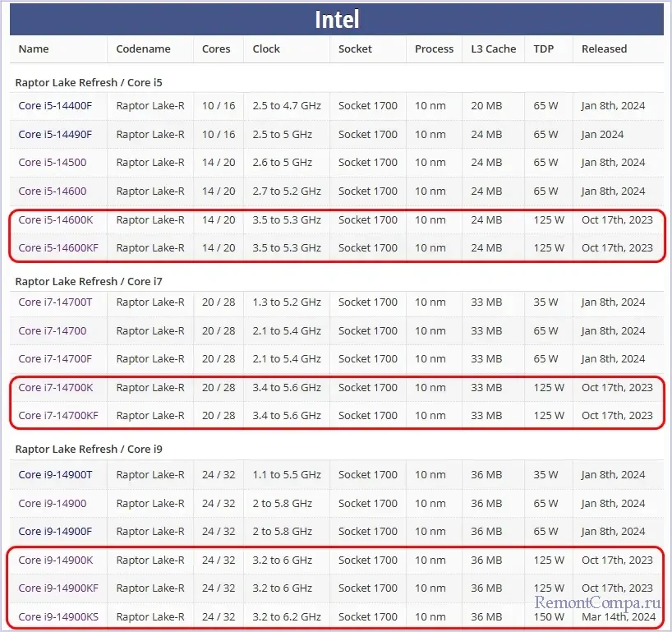Open the Core i5-14600KF page link

point(58,247)
